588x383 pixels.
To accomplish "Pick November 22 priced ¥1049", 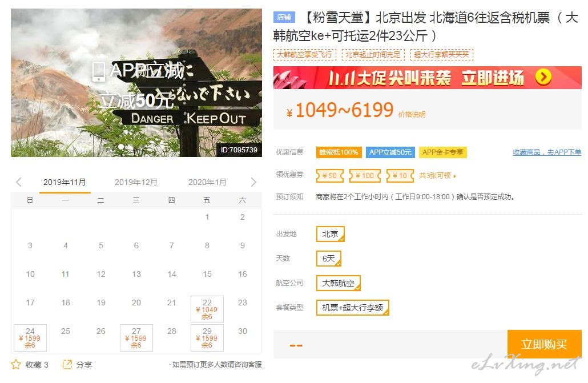I will click(x=207, y=309).
